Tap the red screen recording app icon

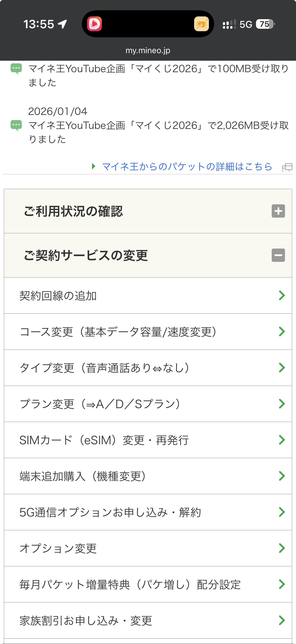[94, 24]
